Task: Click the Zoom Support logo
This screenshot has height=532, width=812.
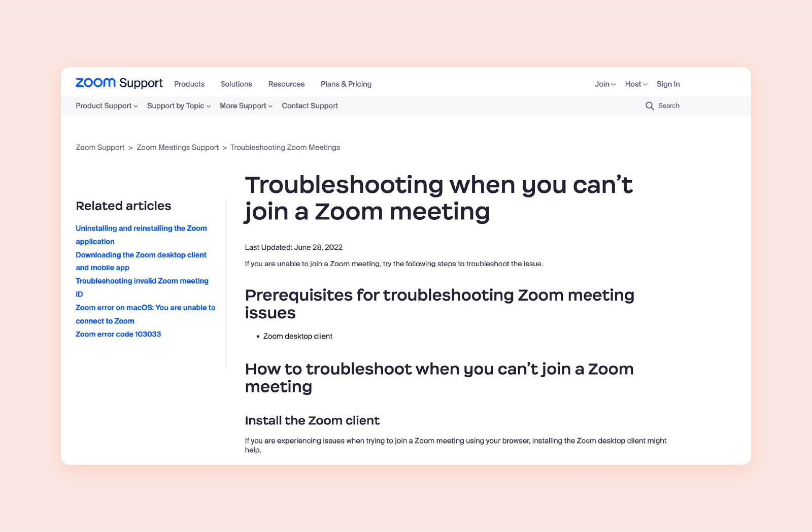Action: pyautogui.click(x=119, y=83)
